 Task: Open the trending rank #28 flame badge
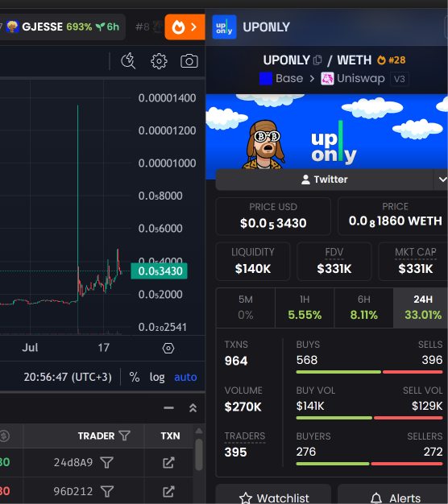[391, 60]
